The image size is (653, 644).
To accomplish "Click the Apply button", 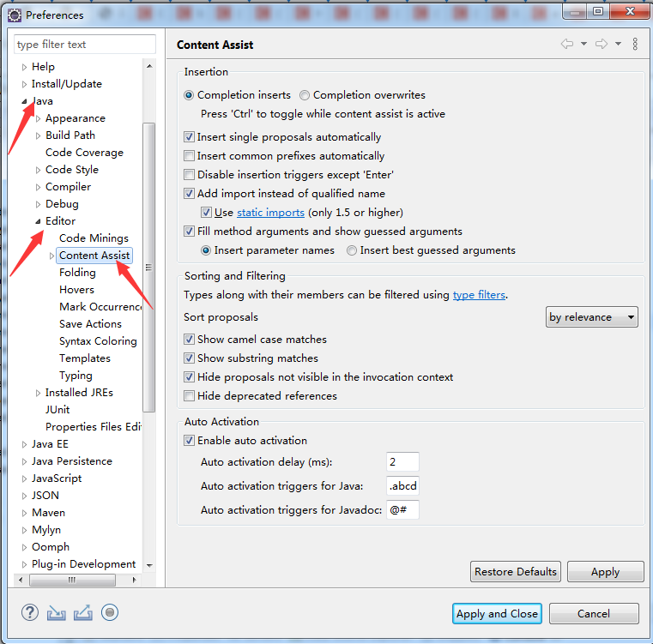I will (606, 572).
